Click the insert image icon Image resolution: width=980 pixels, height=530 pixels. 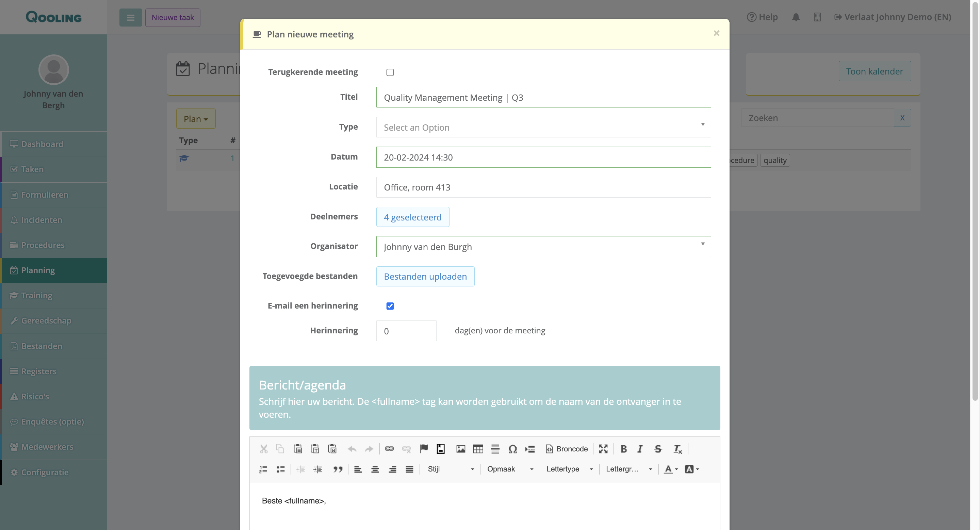tap(461, 449)
